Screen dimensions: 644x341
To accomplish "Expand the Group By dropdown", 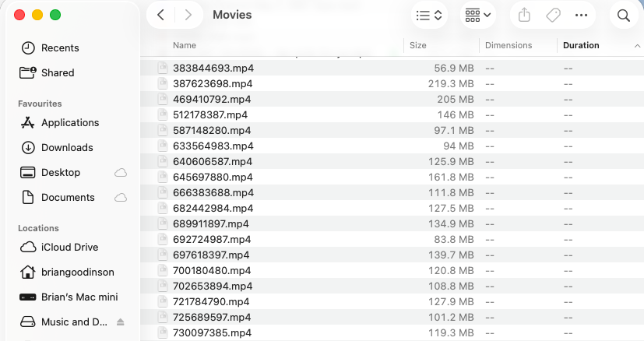I will 478,16.
